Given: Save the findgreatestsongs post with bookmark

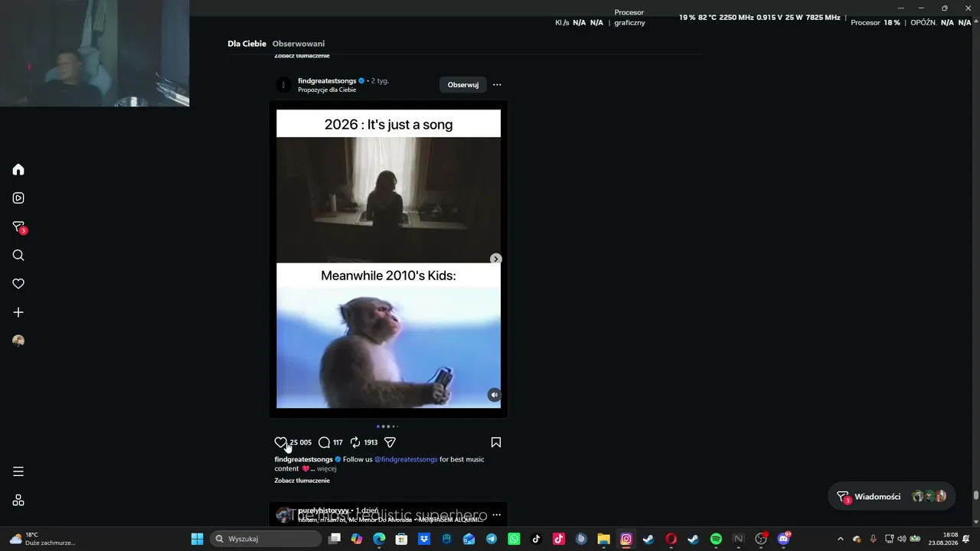Looking at the screenshot, I should coord(496,442).
